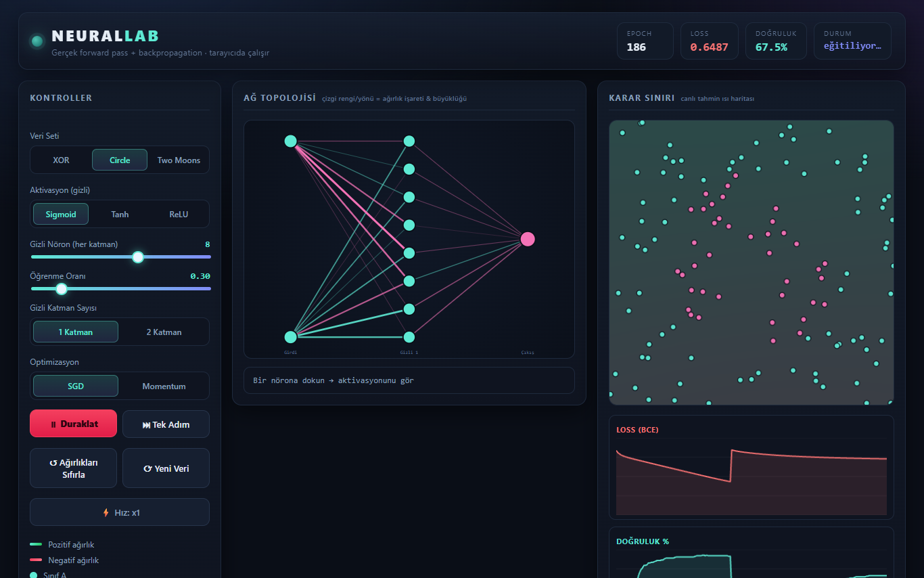Choose Tanh activation
The width and height of the screenshot is (924, 578).
120,215
